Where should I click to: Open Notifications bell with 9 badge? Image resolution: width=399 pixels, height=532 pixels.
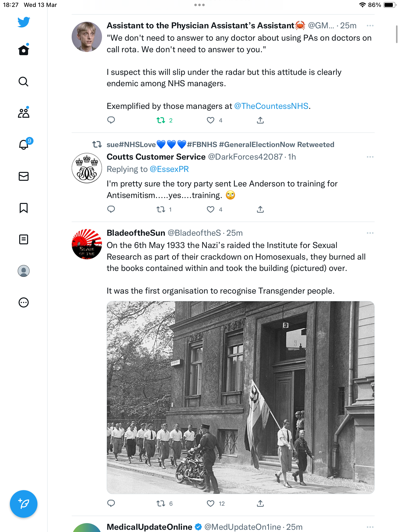click(x=24, y=145)
